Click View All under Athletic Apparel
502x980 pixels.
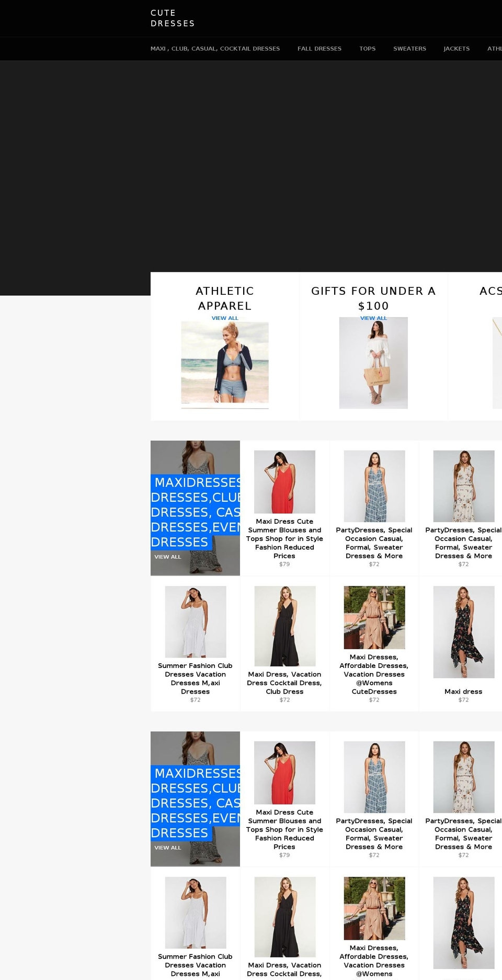tap(225, 318)
